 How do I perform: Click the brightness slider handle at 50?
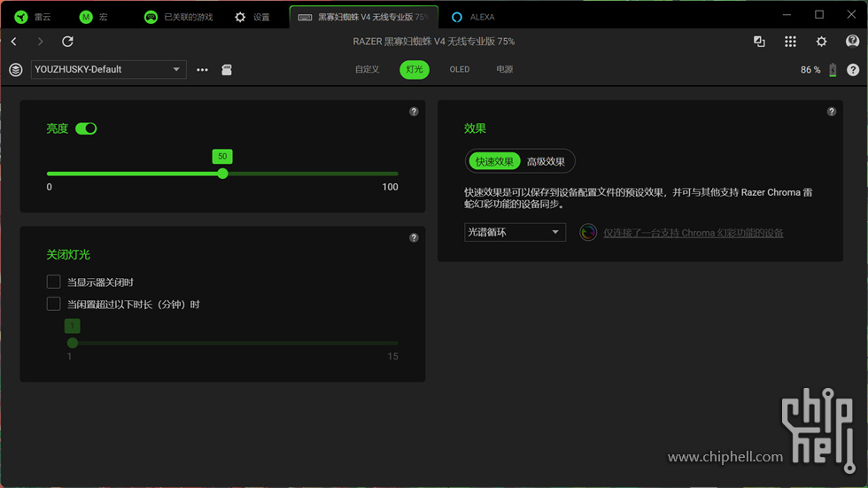point(222,174)
